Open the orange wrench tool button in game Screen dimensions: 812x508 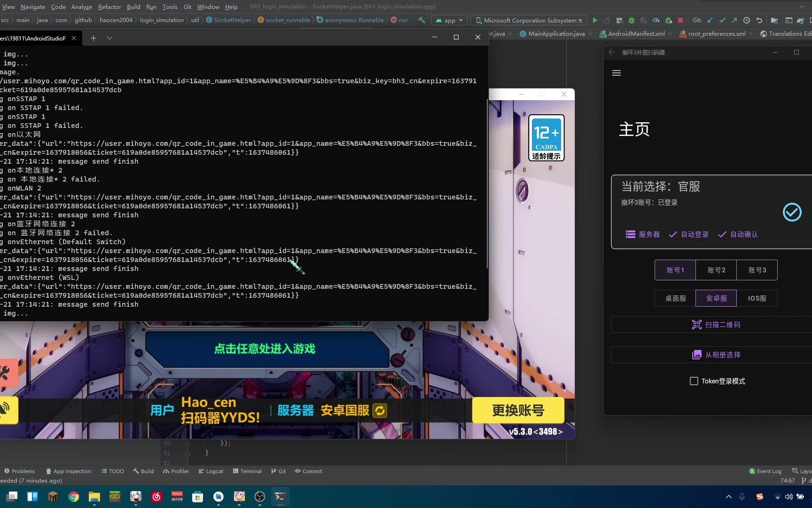tap(6, 374)
